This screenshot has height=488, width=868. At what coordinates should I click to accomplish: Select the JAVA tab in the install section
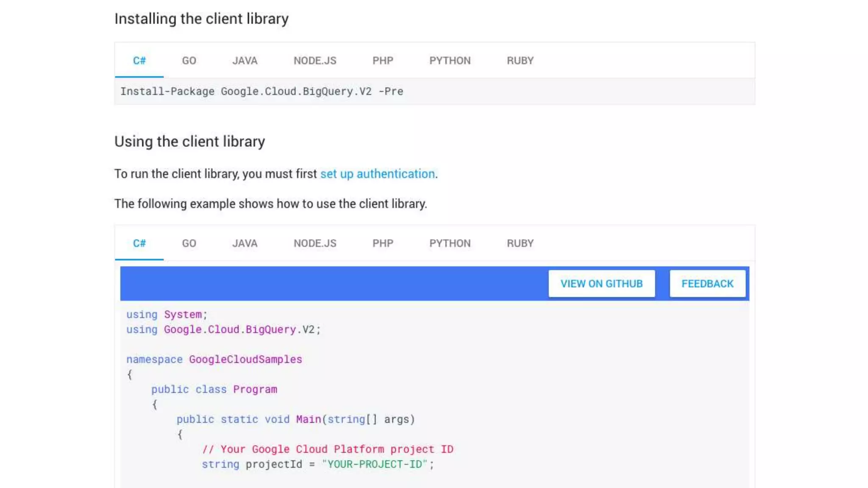tap(245, 61)
